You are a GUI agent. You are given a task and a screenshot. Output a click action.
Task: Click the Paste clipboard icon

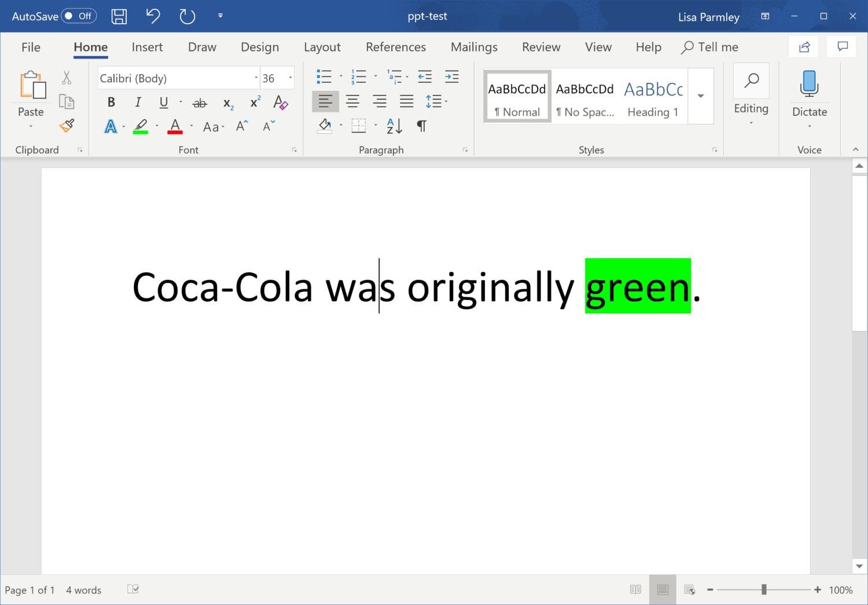[x=33, y=85]
